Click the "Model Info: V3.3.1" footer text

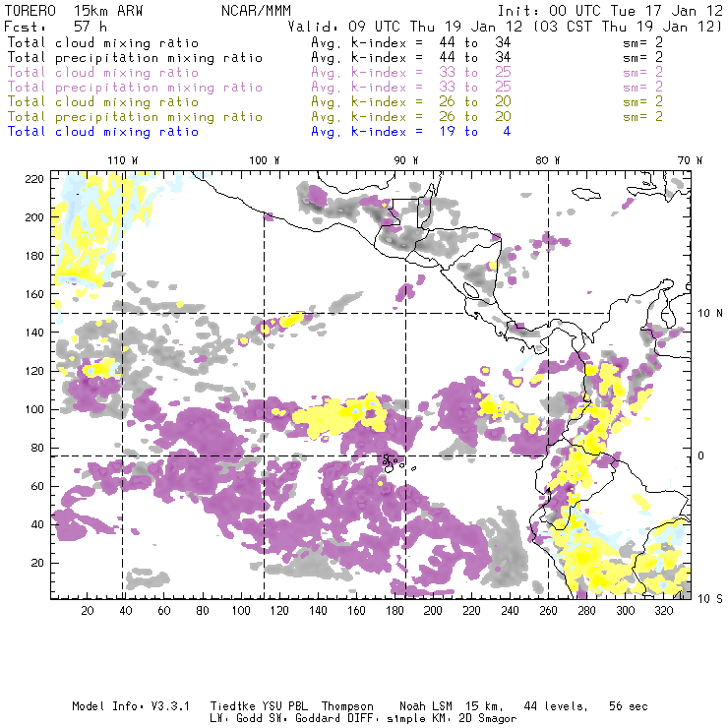[x=131, y=706]
